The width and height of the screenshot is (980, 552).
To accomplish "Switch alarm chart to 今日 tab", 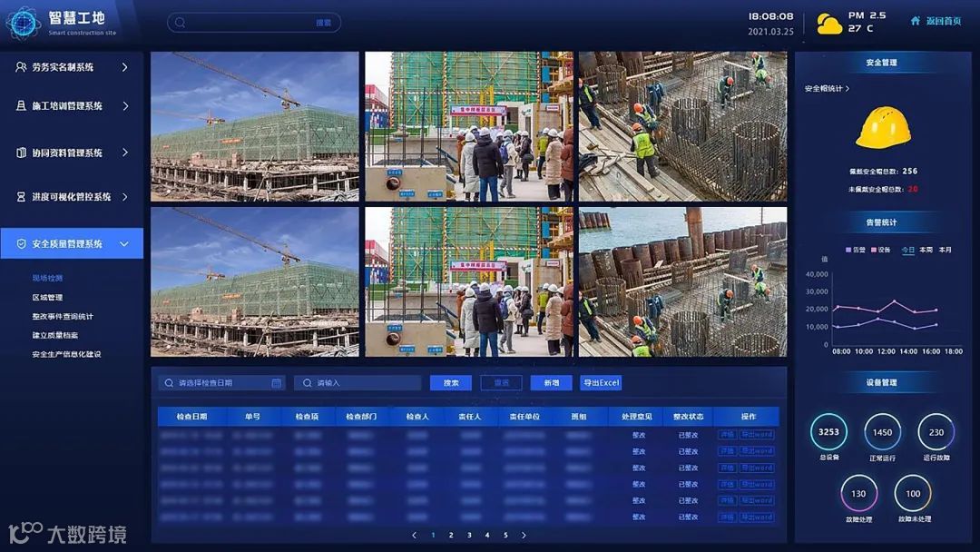I will pyautogui.click(x=907, y=250).
